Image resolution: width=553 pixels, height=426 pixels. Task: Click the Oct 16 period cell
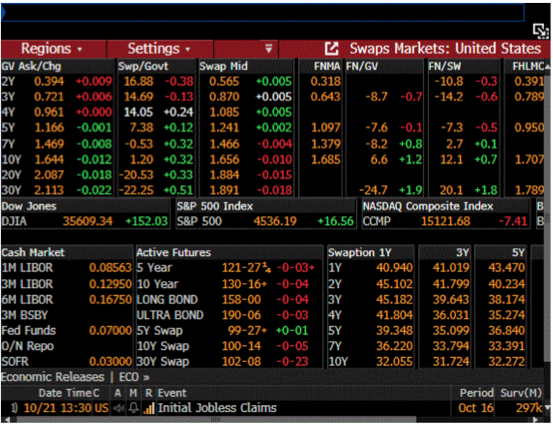(476, 408)
